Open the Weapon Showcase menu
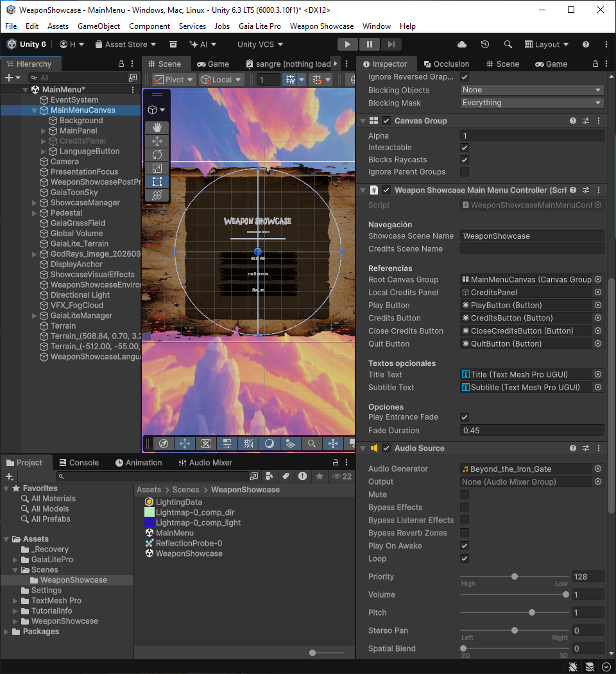Image resolution: width=616 pixels, height=674 pixels. (321, 26)
